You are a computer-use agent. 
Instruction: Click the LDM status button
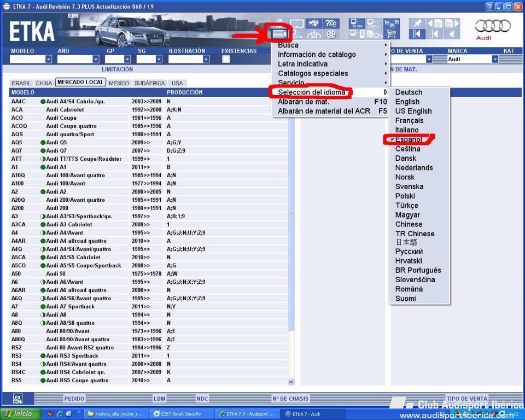(159, 399)
